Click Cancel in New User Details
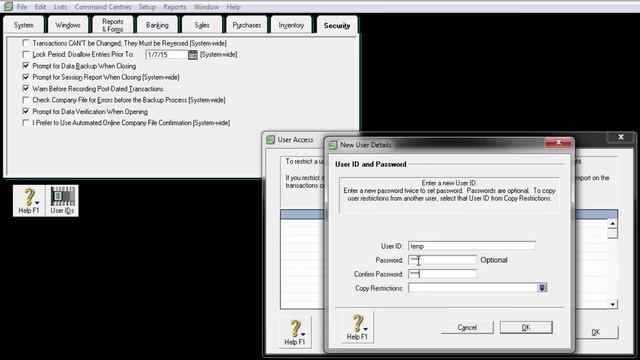 click(x=467, y=327)
